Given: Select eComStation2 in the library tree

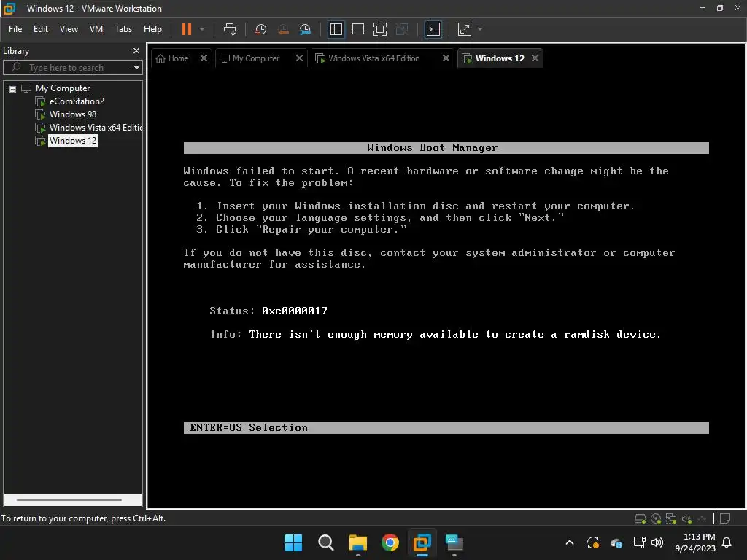Looking at the screenshot, I should 77,101.
